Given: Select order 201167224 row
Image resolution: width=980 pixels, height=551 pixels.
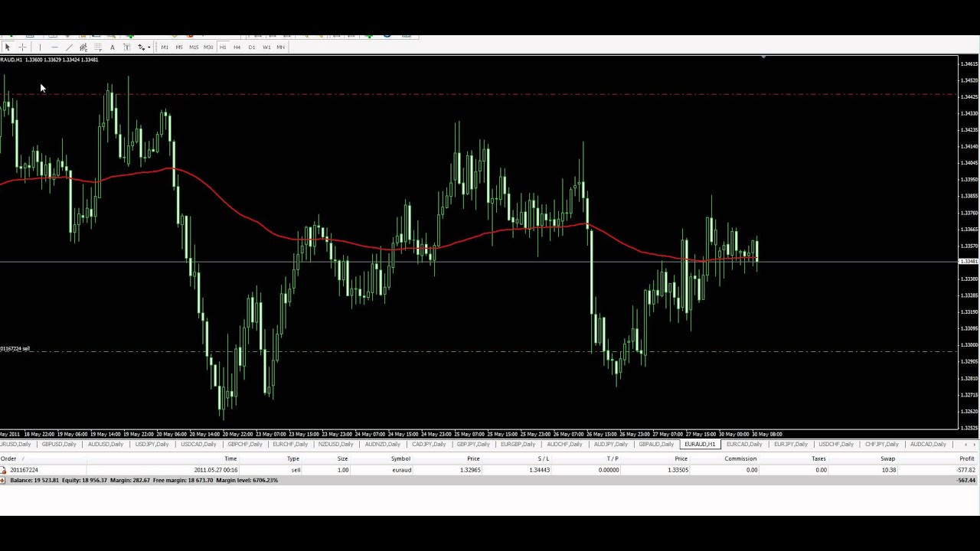Looking at the screenshot, I should pyautogui.click(x=490, y=470).
